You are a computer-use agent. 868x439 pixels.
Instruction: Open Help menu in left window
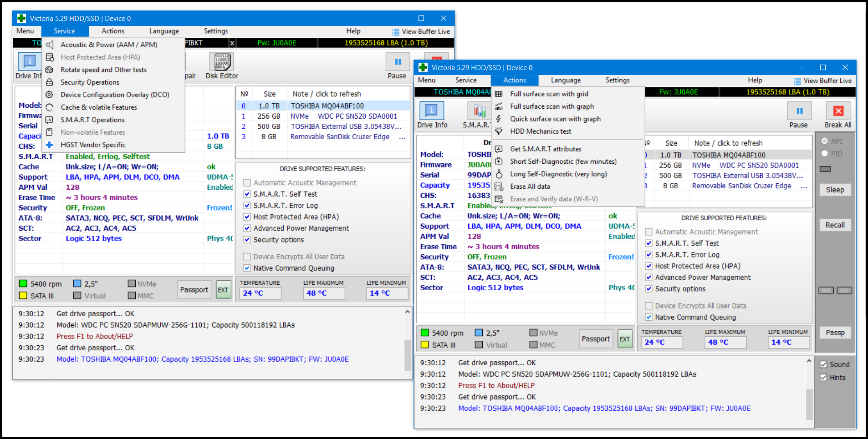(x=353, y=31)
